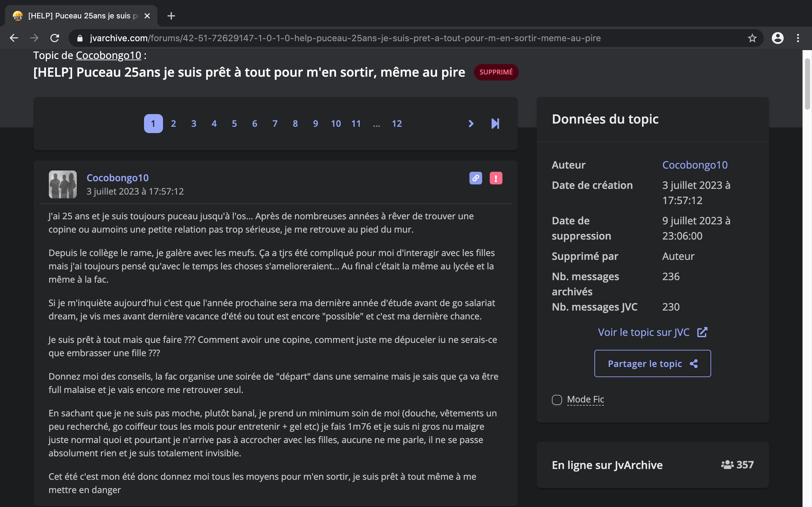Viewport: 812px width, 507px height.
Task: Go to page 12 of the topic
Action: 396,124
